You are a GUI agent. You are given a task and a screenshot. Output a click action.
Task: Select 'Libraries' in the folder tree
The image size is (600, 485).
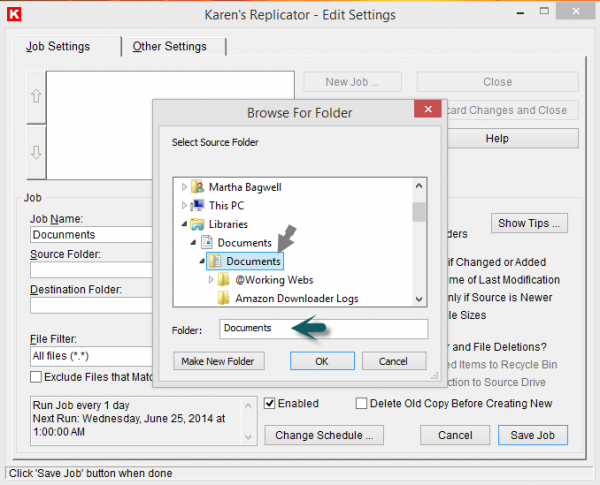coord(228,224)
